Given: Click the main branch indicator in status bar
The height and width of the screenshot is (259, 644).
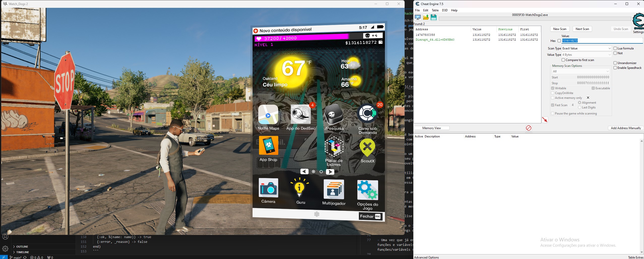Looking at the screenshot, I should 16,257.
